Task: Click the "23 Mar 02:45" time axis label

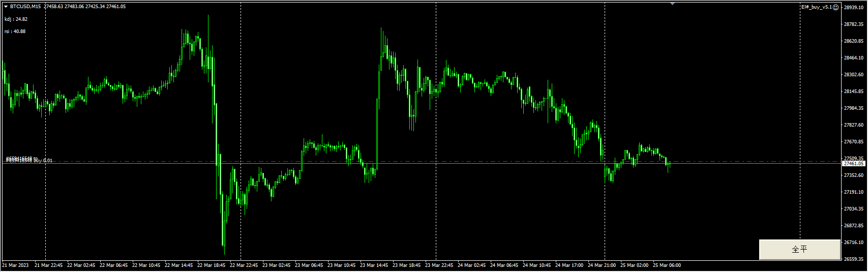Action: point(277,265)
